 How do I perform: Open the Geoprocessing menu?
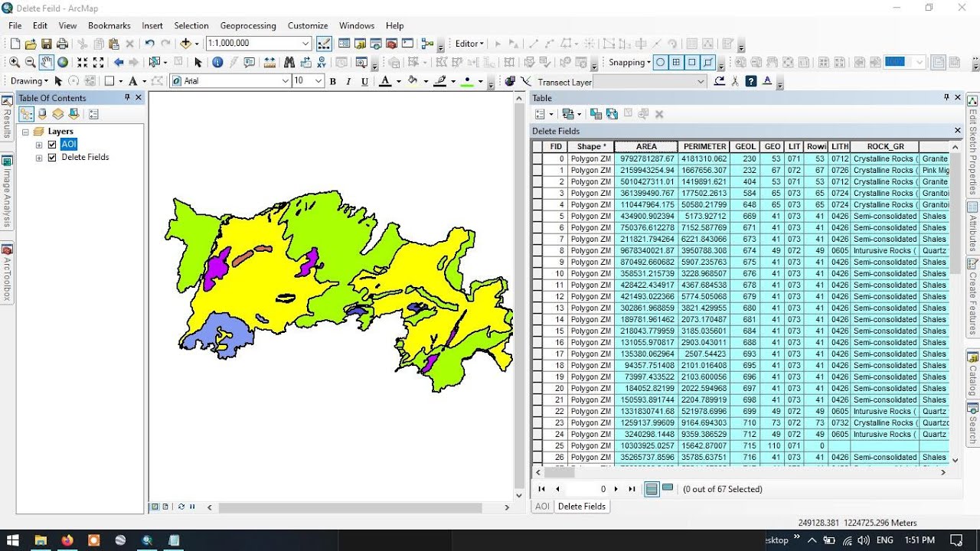[x=248, y=25]
